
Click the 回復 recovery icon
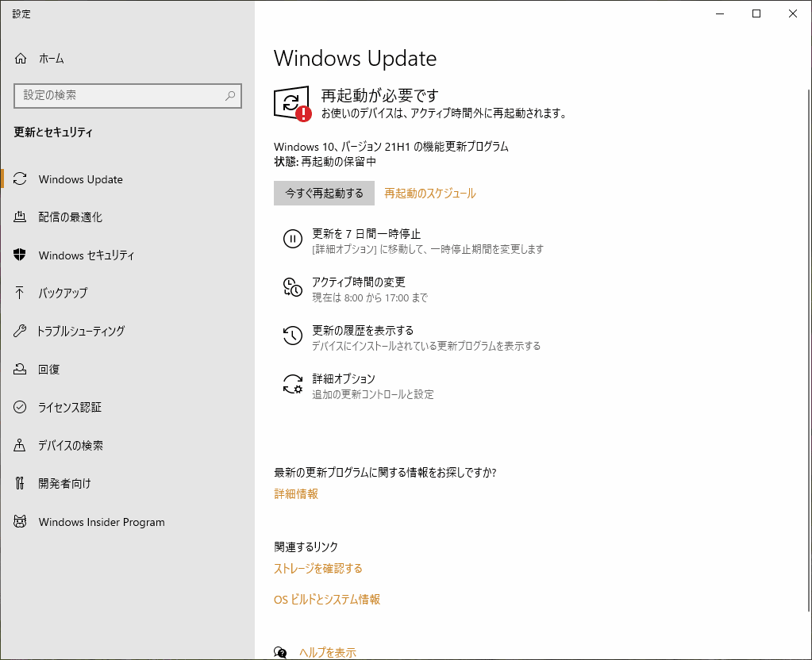[x=20, y=369]
